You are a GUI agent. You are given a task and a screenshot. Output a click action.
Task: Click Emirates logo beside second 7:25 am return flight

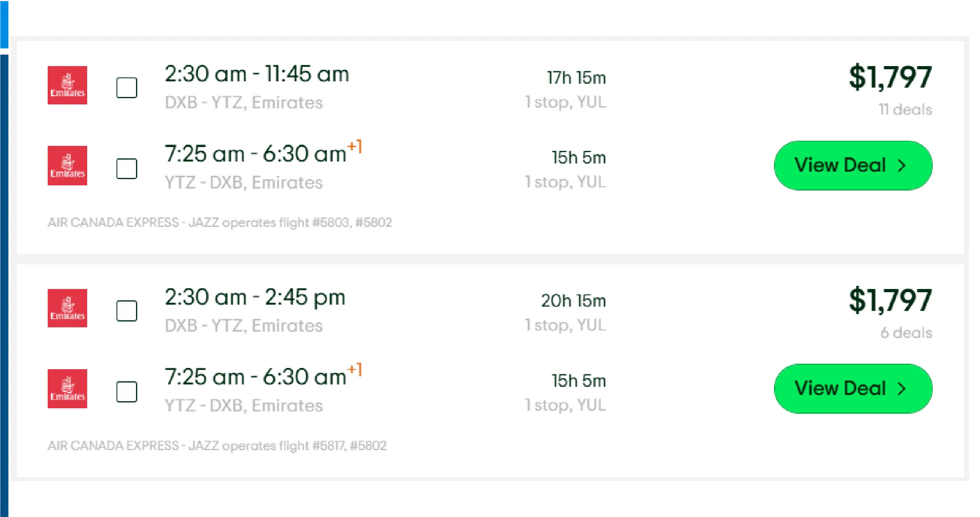tap(67, 389)
